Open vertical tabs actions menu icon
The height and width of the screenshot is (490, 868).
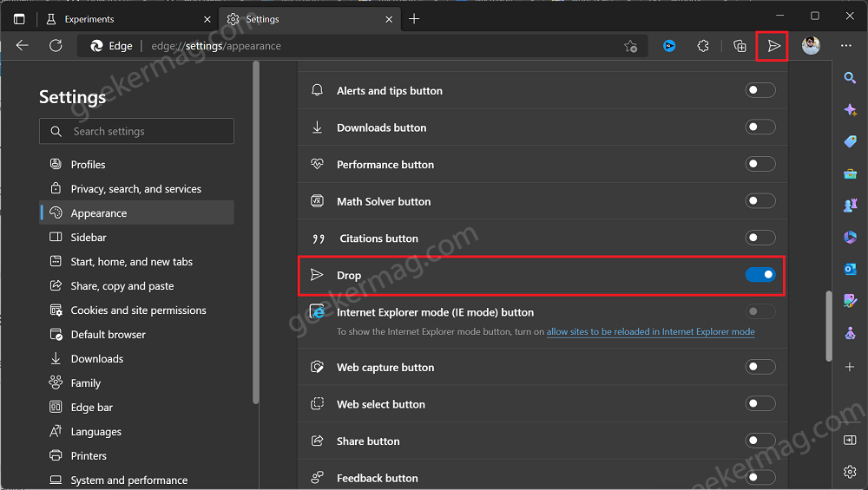click(x=19, y=19)
